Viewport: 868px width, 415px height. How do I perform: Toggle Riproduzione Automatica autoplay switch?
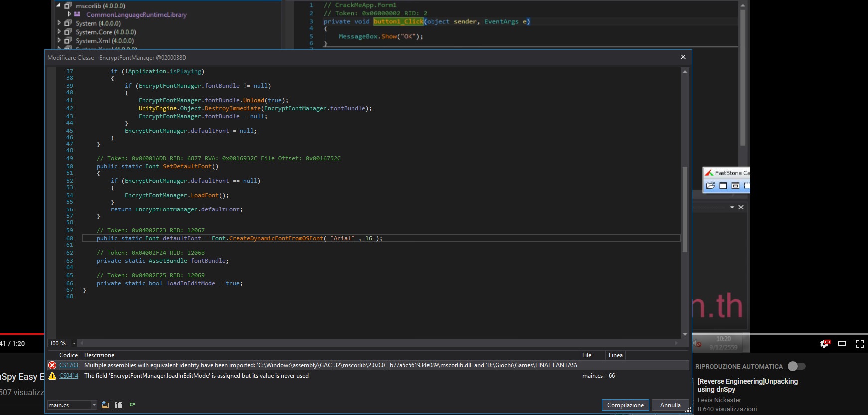[x=796, y=366]
